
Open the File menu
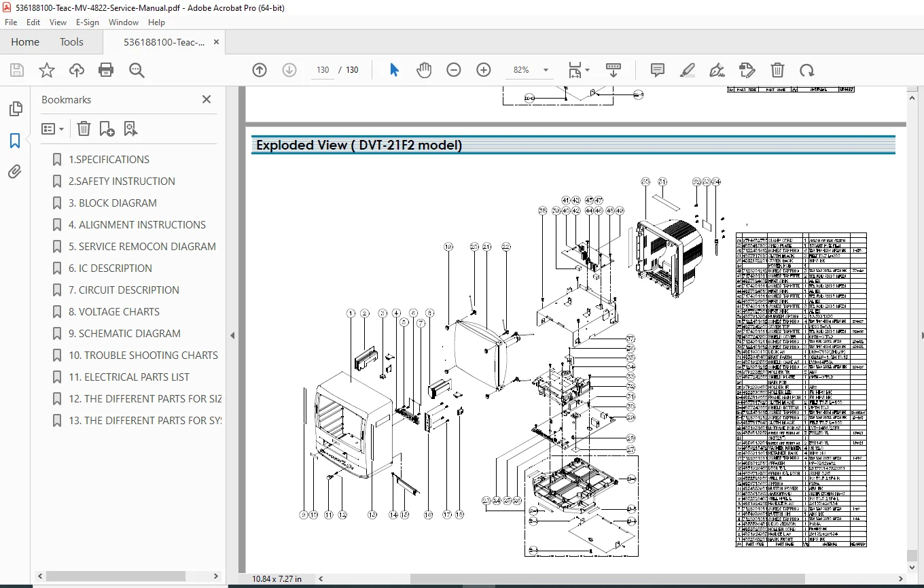point(12,22)
